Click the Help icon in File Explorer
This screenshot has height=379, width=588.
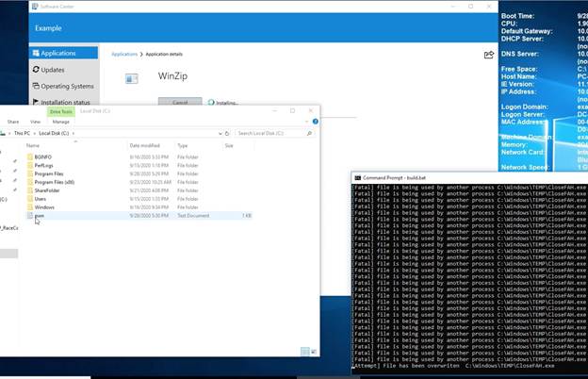click(317, 122)
